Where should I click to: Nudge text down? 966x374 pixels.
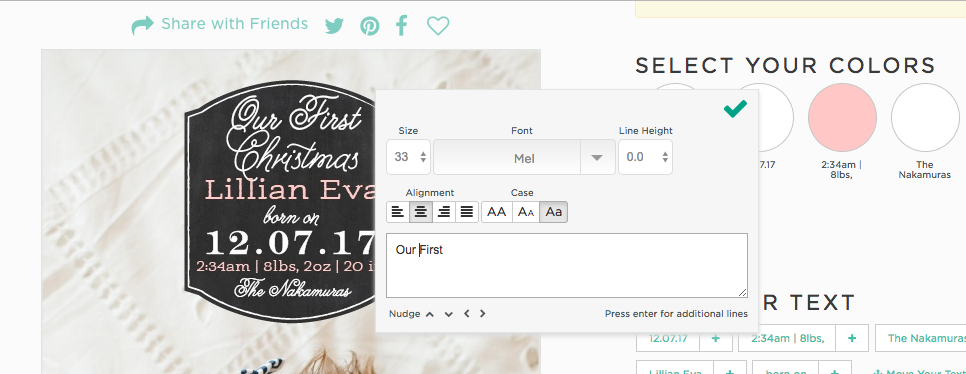(448, 314)
